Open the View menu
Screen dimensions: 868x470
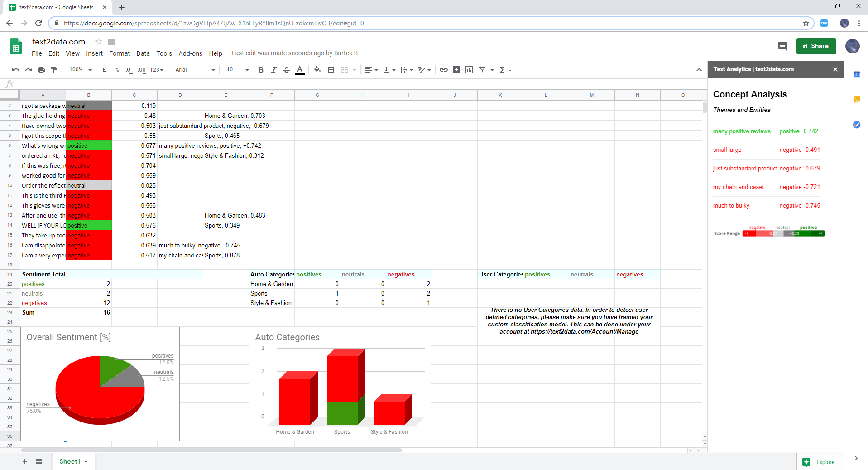coord(72,53)
